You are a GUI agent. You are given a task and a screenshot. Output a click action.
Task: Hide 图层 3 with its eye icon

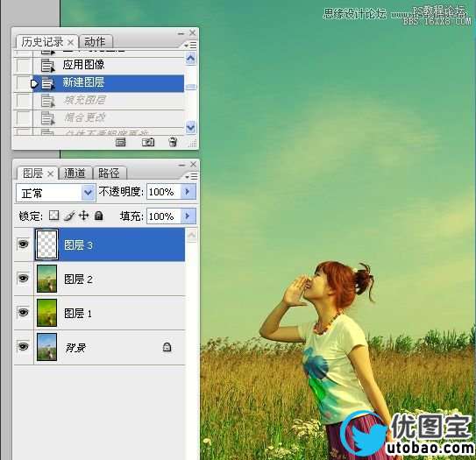coord(24,244)
